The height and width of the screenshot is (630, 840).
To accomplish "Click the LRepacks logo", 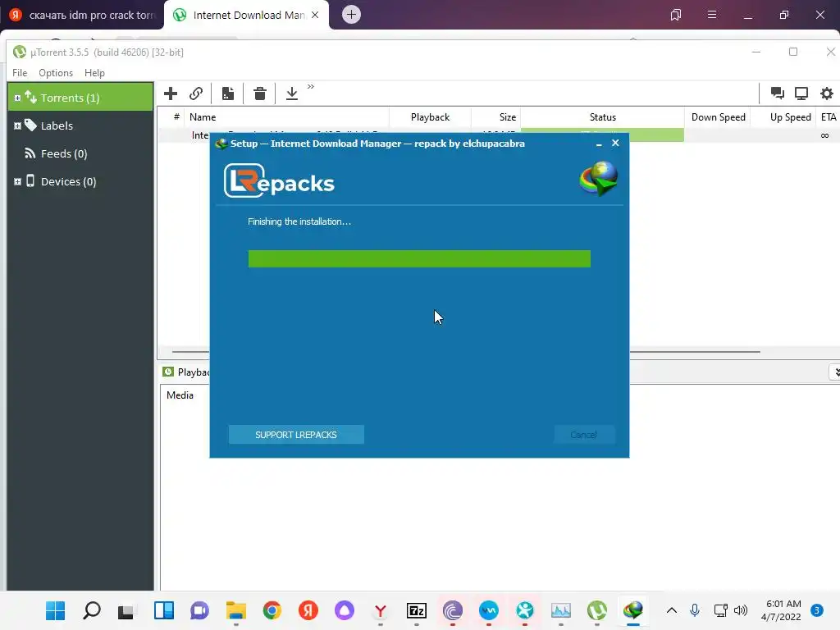I will pos(279,181).
